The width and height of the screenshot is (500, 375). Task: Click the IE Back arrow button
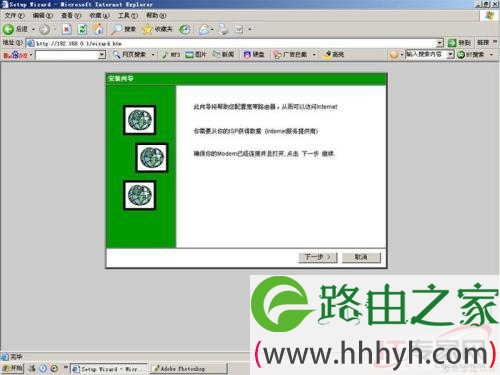(x=8, y=29)
